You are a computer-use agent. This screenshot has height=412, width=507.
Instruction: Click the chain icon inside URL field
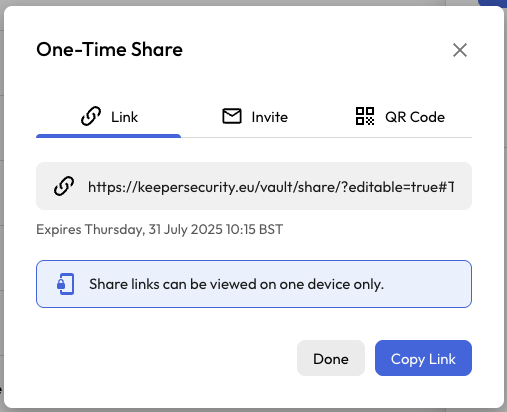coord(64,186)
